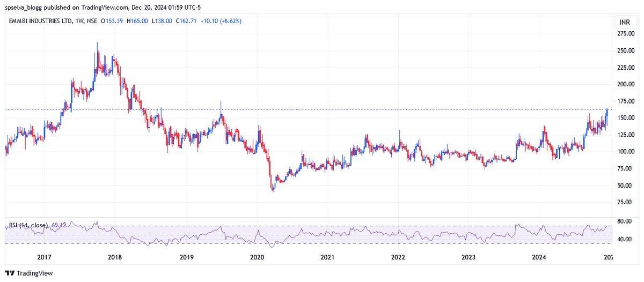The height and width of the screenshot is (282, 644).
Task: Click the 175.00 price axis label
Action: point(626,101)
